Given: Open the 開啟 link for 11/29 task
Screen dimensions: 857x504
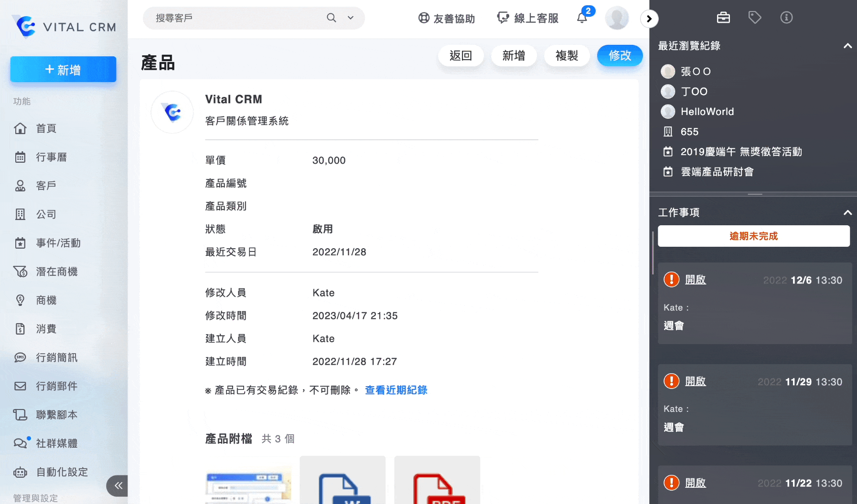Looking at the screenshot, I should pos(696,381).
